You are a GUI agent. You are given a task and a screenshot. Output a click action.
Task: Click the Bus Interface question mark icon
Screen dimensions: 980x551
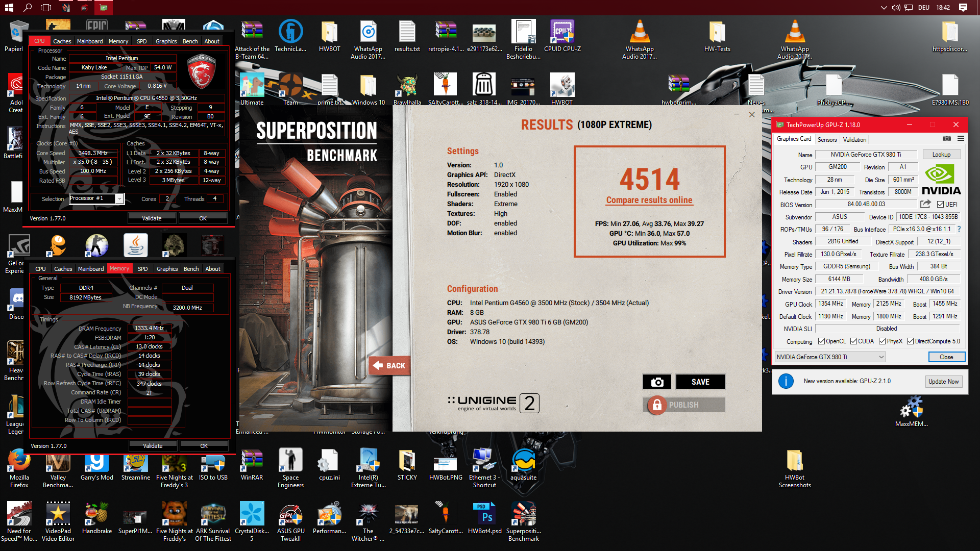pos(959,229)
